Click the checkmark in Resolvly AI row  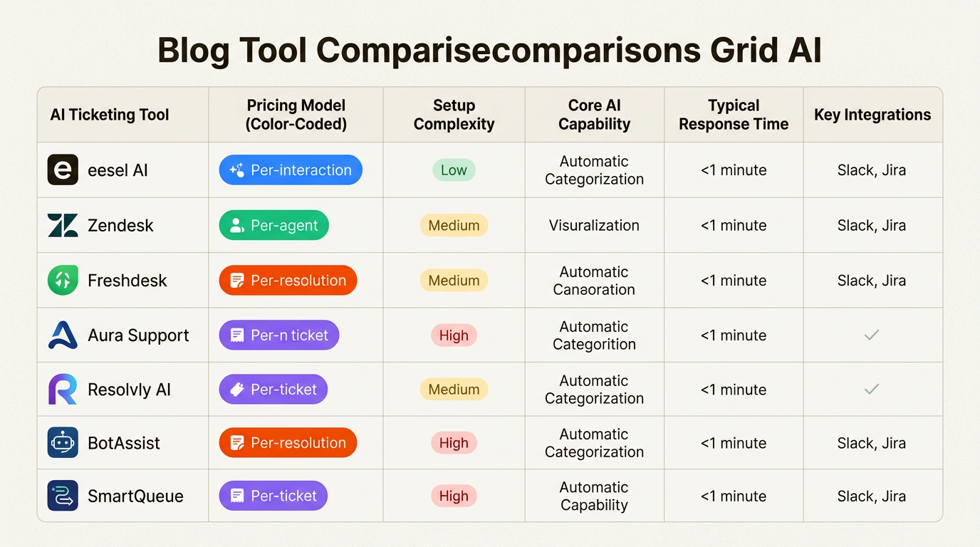click(x=871, y=390)
